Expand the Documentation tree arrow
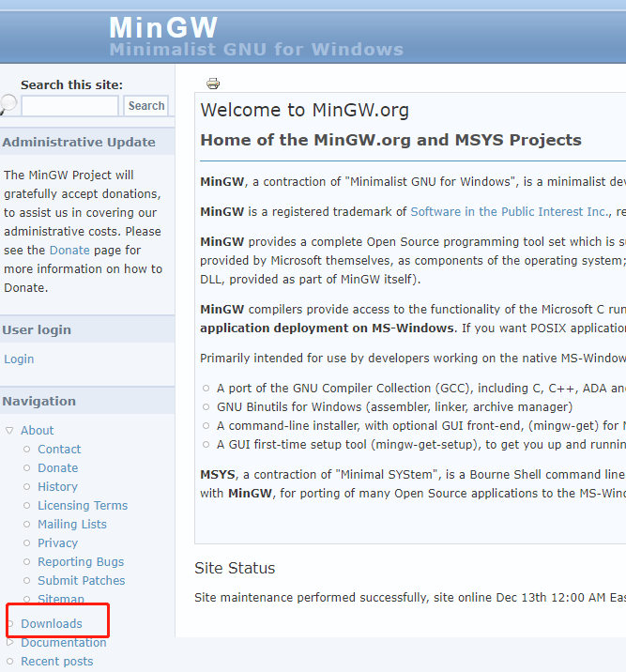 pos(10,642)
